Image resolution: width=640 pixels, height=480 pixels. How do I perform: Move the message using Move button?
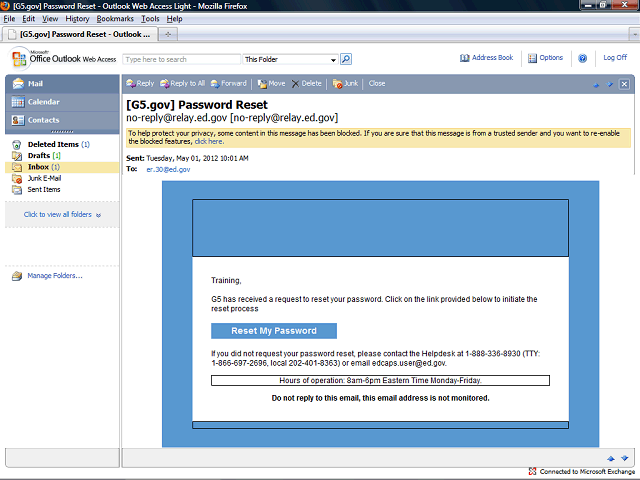(271, 84)
